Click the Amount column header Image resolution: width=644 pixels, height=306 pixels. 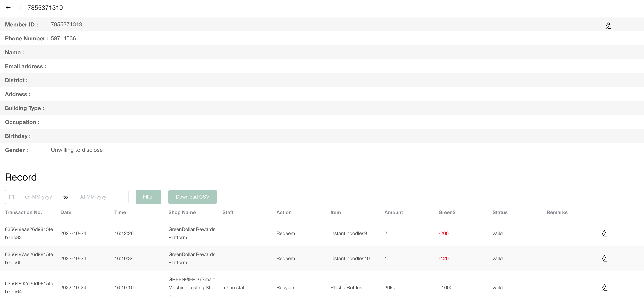tap(393, 212)
